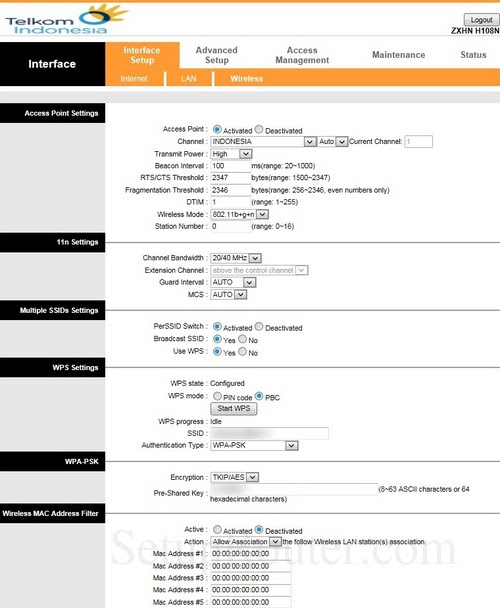The height and width of the screenshot is (608, 500).
Task: Set Use WPS to Yes
Action: (x=217, y=352)
